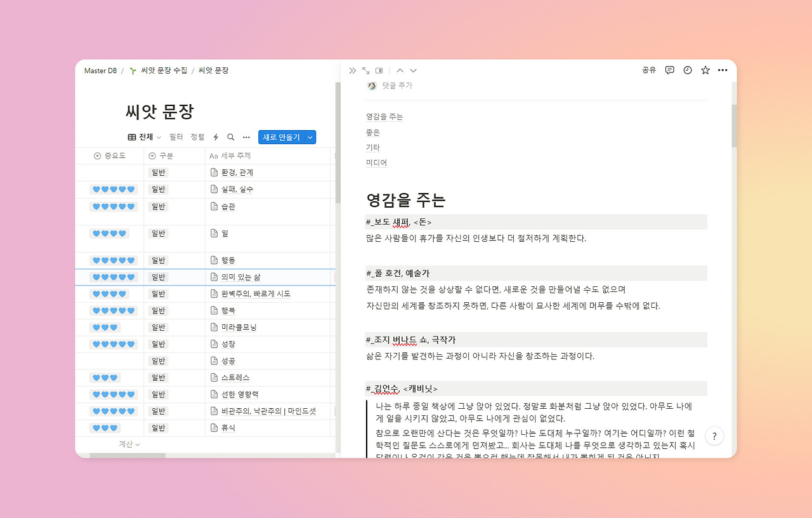Click the page icon for 실패, 실수
Image resolution: width=812 pixels, height=518 pixels.
(x=214, y=189)
